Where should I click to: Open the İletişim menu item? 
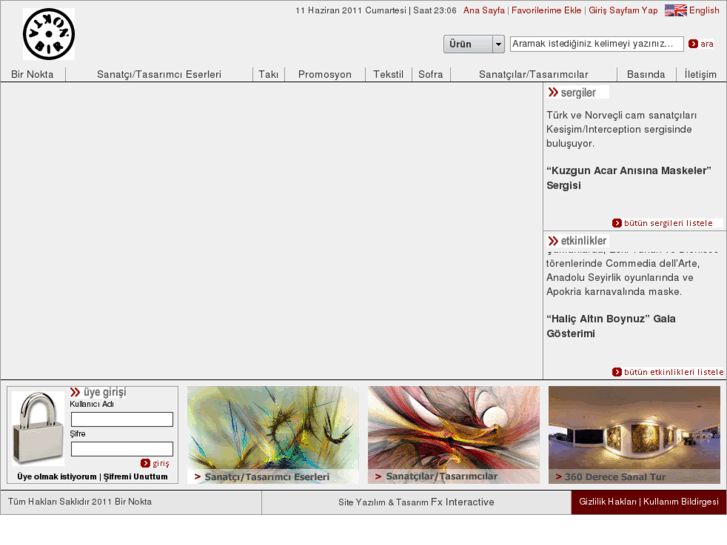click(x=700, y=74)
